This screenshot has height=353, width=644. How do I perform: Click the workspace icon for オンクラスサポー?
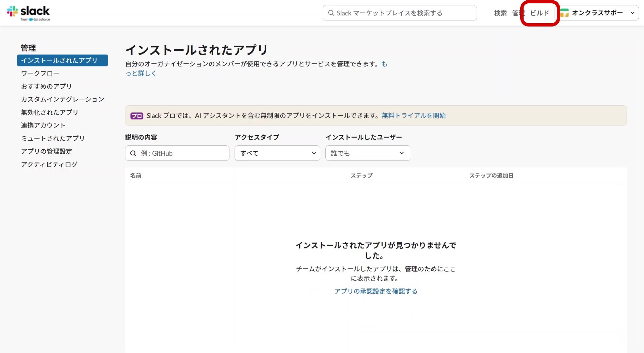pos(565,13)
